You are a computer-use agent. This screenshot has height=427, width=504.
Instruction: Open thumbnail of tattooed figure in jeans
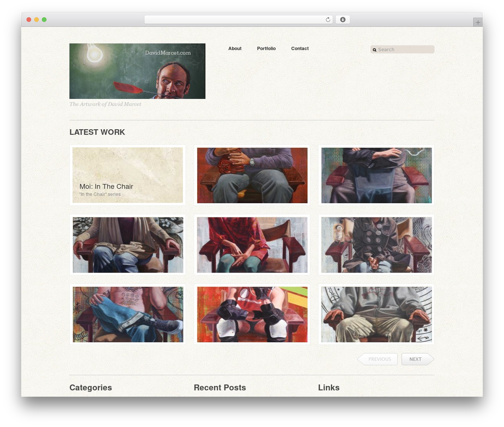(128, 314)
